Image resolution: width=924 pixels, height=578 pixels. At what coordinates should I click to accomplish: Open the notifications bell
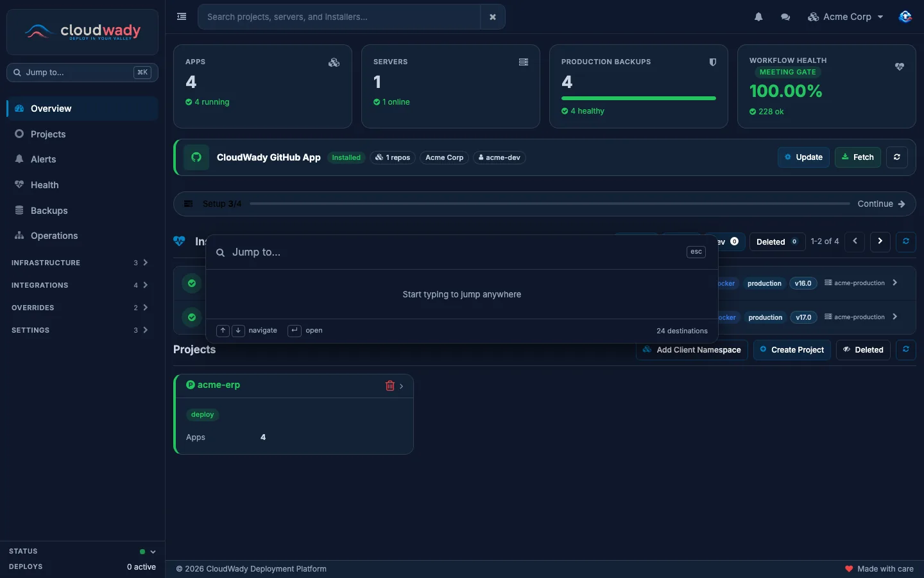click(758, 17)
